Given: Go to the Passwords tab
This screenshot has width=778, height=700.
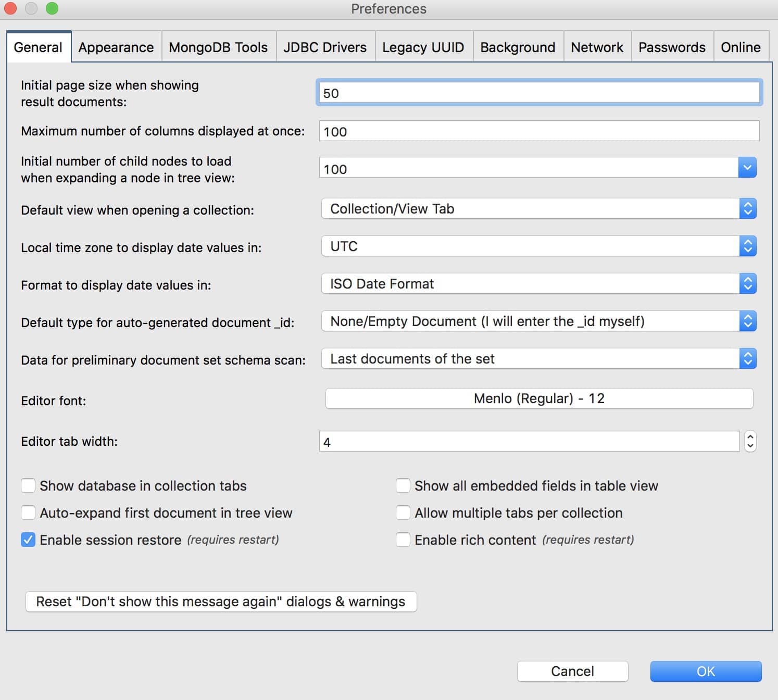Looking at the screenshot, I should tap(672, 47).
